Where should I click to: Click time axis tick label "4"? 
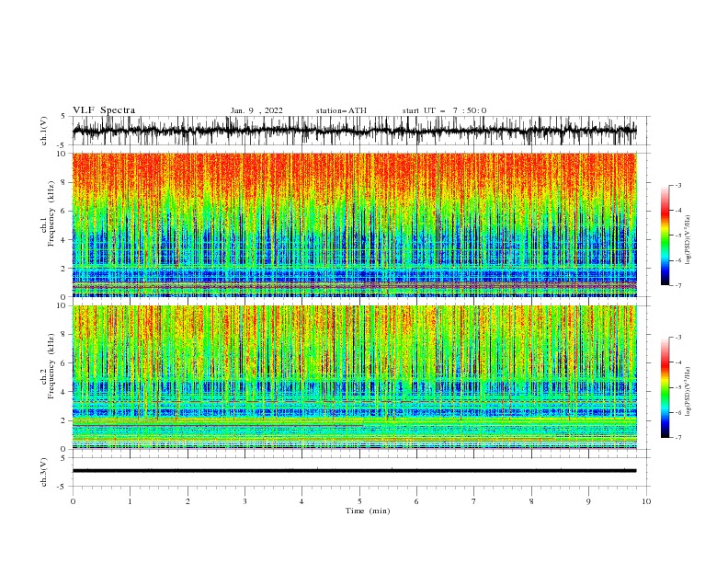[301, 501]
